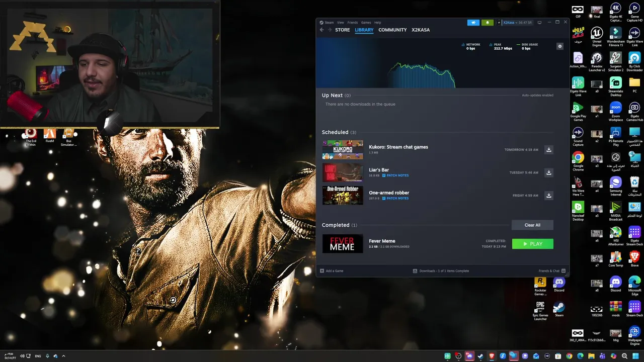Open Rockstar Games desktop icon
This screenshot has height=362, width=644.
tap(540, 286)
